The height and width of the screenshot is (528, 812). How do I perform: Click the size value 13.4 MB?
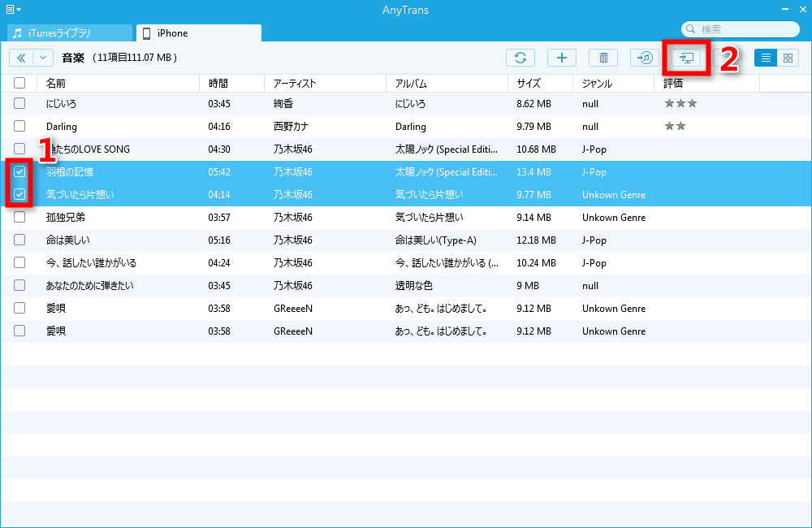534,172
